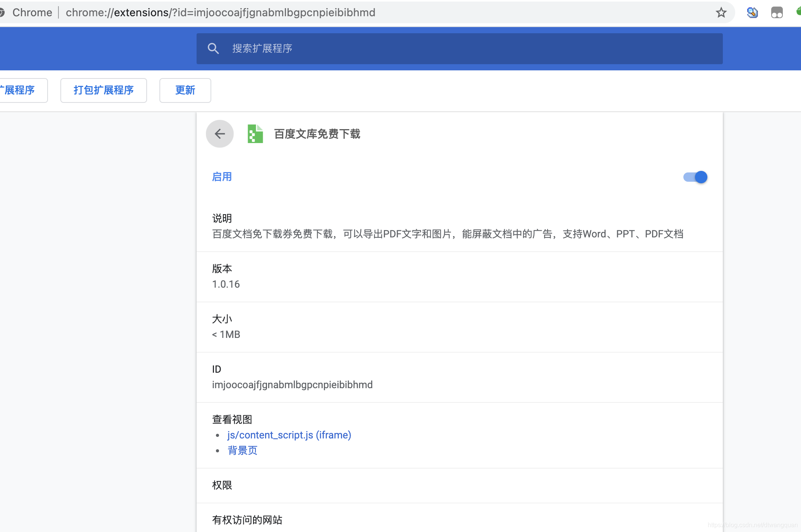Focus the 搜索扩展程序 search field
Image resolution: width=801 pixels, height=532 pixels.
[x=460, y=49]
